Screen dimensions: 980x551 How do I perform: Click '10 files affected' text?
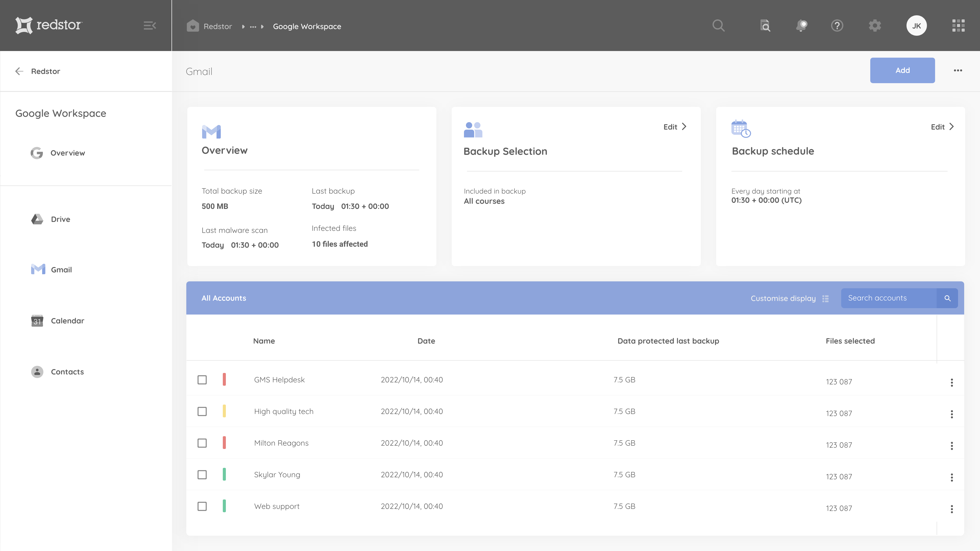(x=340, y=244)
